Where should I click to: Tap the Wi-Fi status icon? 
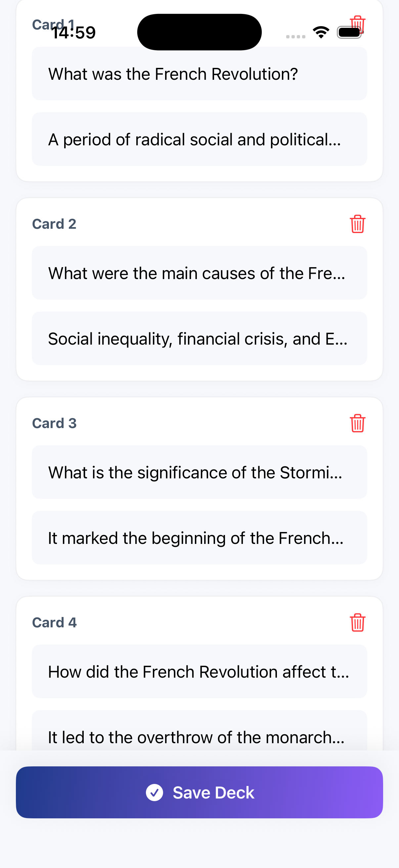click(x=321, y=32)
